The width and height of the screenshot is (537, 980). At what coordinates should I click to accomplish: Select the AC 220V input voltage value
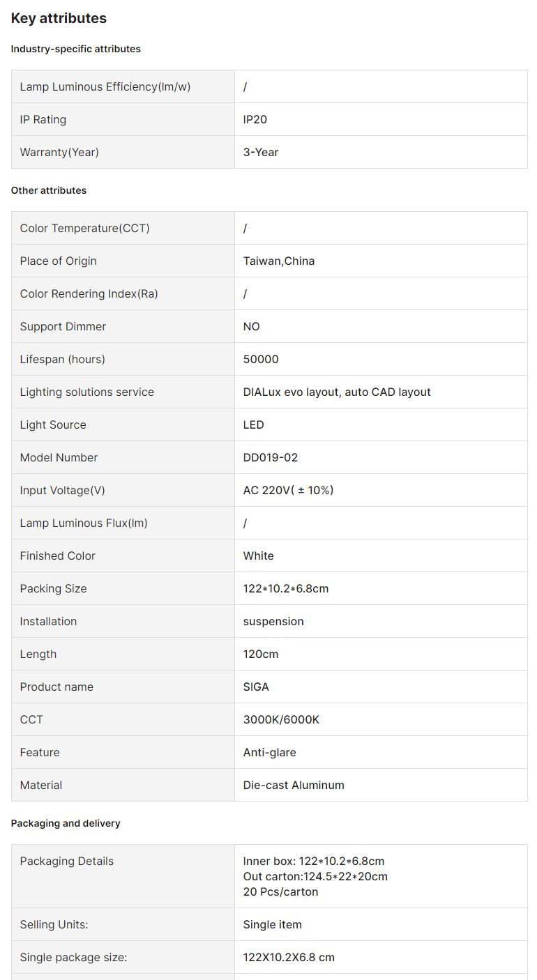click(288, 490)
